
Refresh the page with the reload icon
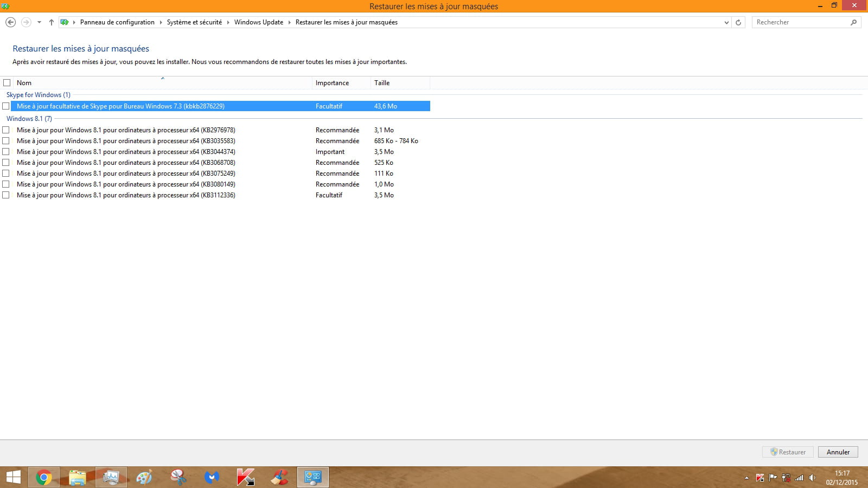coord(738,22)
